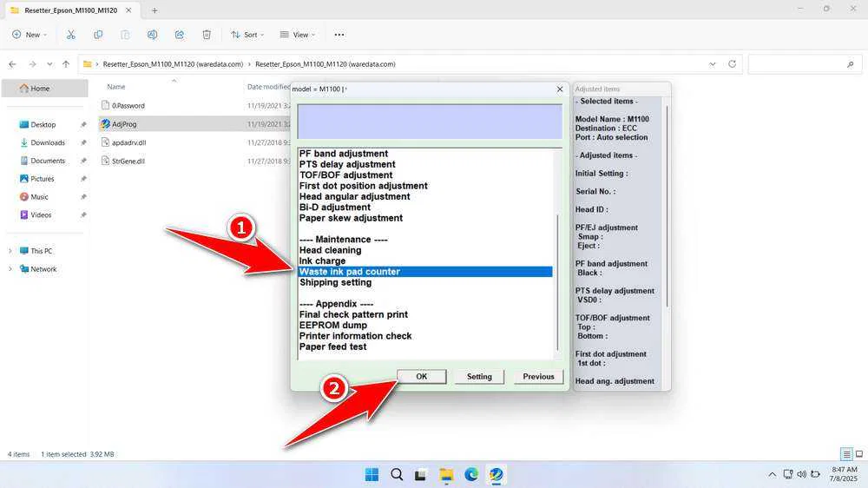
Task: Click the Rename icon in Explorer toolbar
Action: tap(152, 35)
